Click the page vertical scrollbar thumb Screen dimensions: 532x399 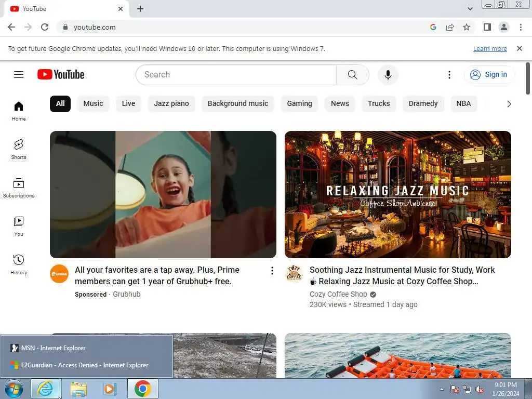(x=528, y=78)
